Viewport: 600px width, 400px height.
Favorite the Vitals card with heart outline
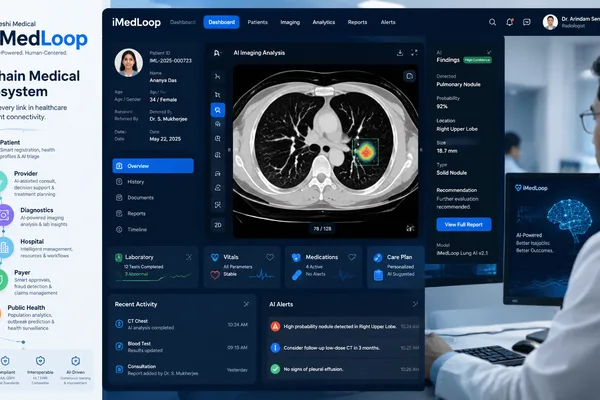270,257
